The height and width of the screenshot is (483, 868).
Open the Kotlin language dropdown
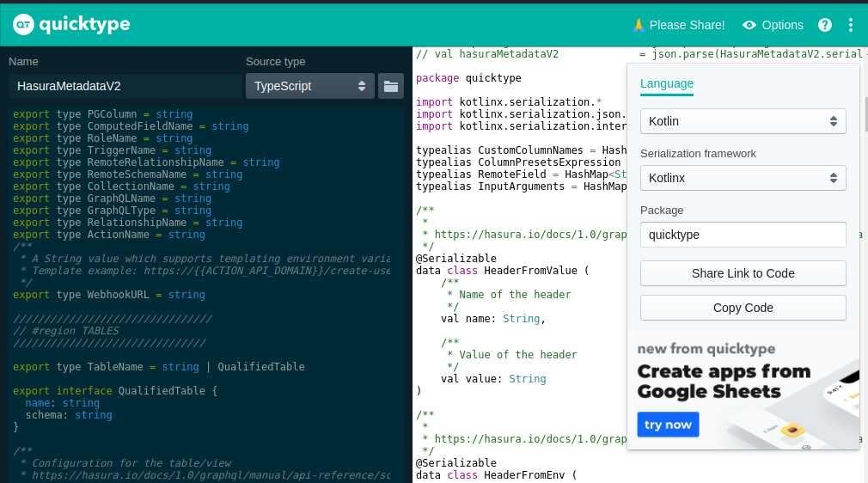pyautogui.click(x=743, y=121)
